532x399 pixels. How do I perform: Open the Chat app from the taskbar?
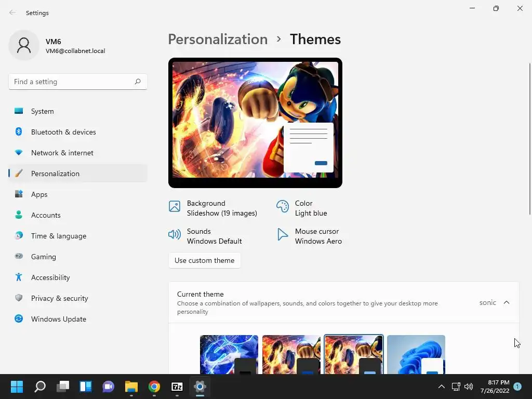[x=108, y=387]
